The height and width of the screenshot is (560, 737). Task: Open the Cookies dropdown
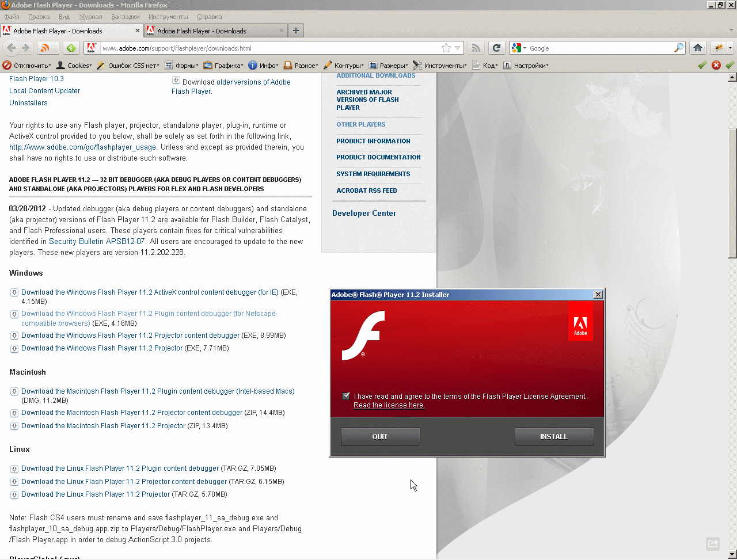pyautogui.click(x=74, y=66)
